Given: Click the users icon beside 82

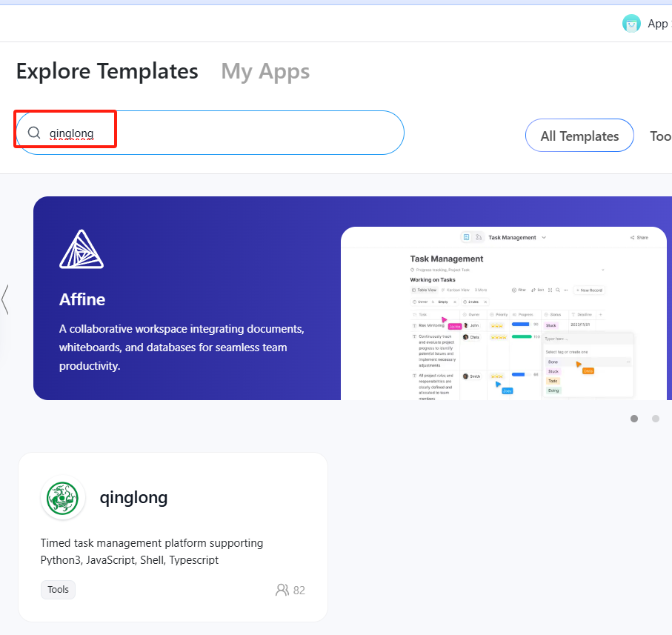Looking at the screenshot, I should [x=282, y=590].
